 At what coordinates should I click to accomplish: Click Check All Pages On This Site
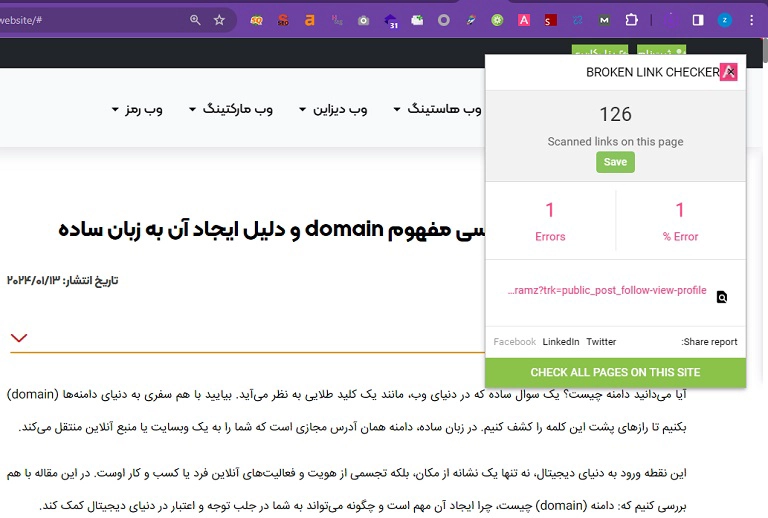tap(615, 372)
